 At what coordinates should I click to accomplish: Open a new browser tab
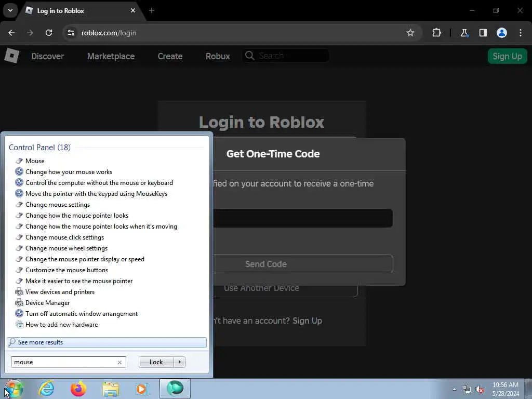(x=152, y=10)
